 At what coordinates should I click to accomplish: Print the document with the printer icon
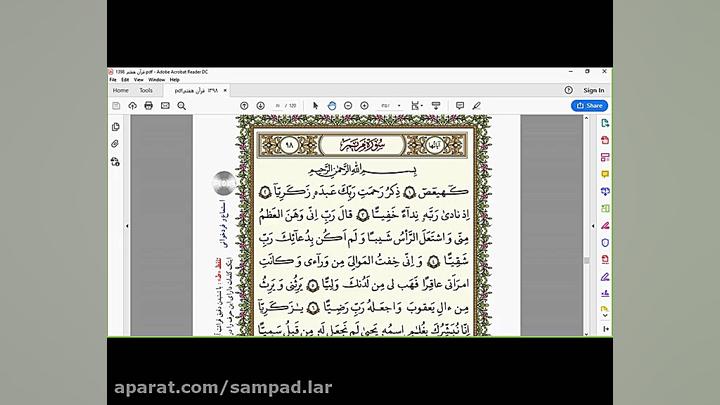(x=148, y=106)
